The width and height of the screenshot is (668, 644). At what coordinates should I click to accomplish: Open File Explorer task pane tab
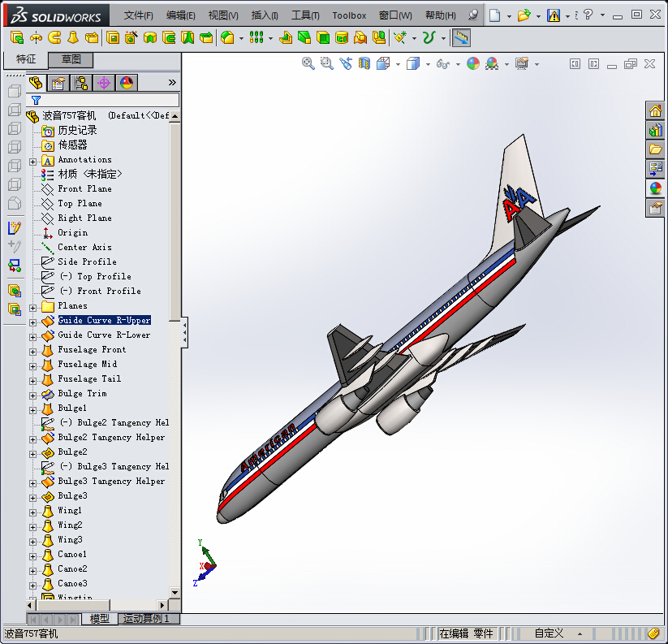[x=655, y=149]
